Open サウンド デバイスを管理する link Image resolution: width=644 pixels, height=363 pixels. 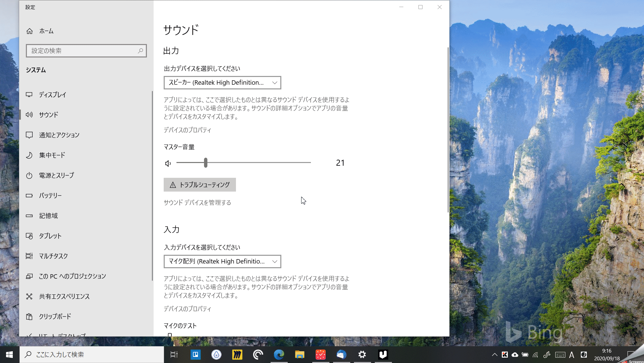point(197,203)
